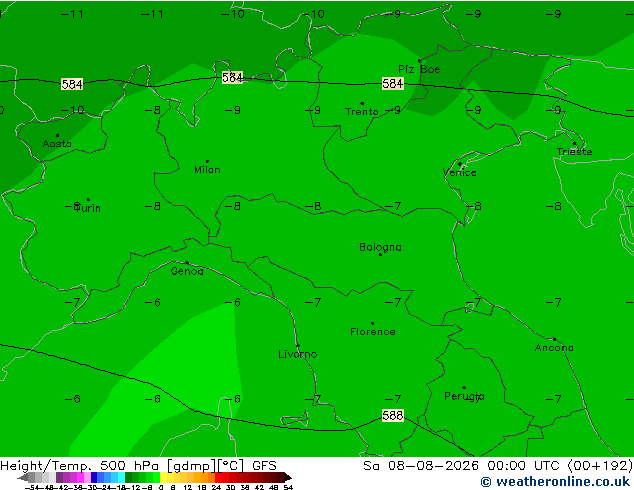Select the Ancona city label
The width and height of the screenshot is (634, 490).
[554, 348]
